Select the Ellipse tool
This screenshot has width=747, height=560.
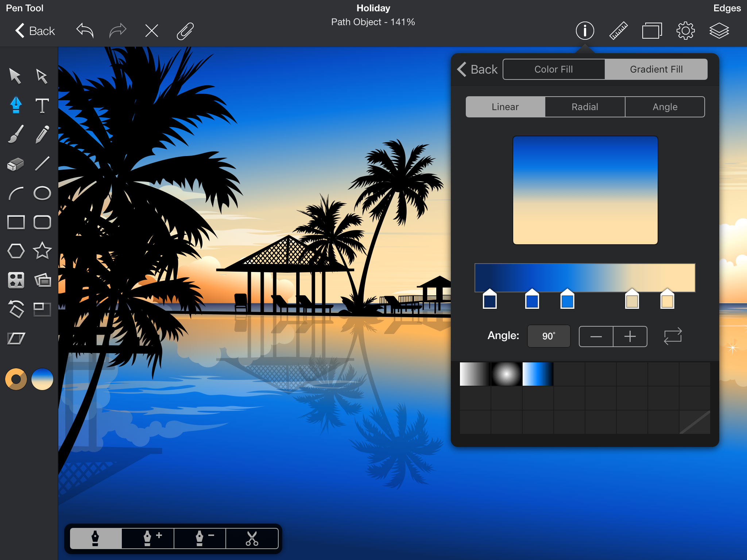pos(42,192)
